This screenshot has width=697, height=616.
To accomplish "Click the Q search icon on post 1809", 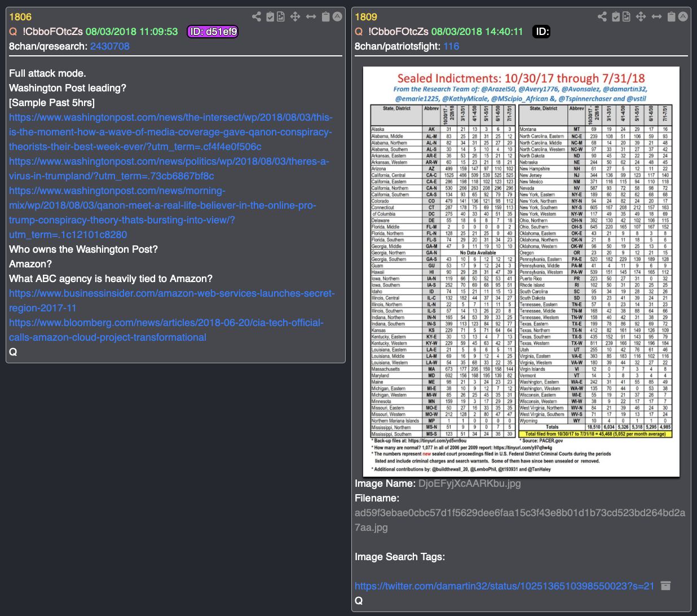I will 359,32.
